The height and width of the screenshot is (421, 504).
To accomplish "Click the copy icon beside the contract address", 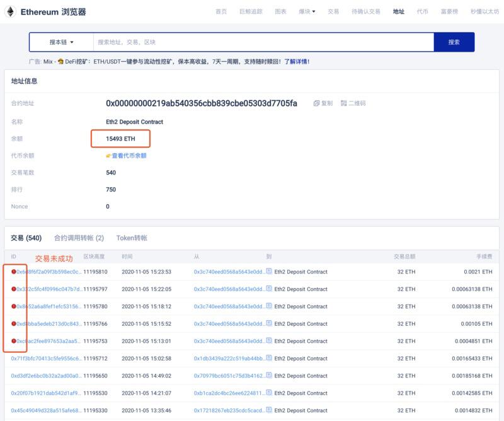I will click(x=316, y=103).
